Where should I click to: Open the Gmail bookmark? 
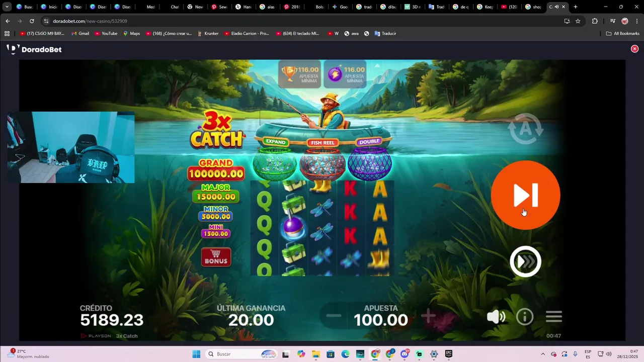80,34
